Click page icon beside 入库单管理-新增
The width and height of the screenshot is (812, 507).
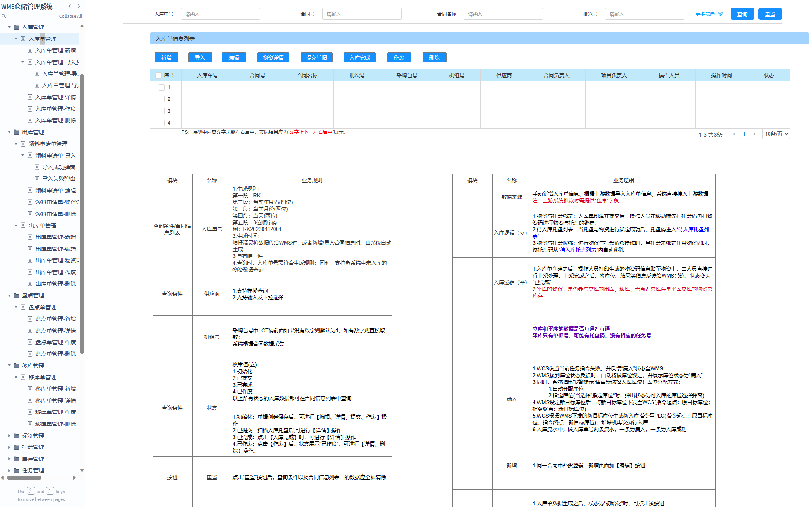click(x=30, y=50)
